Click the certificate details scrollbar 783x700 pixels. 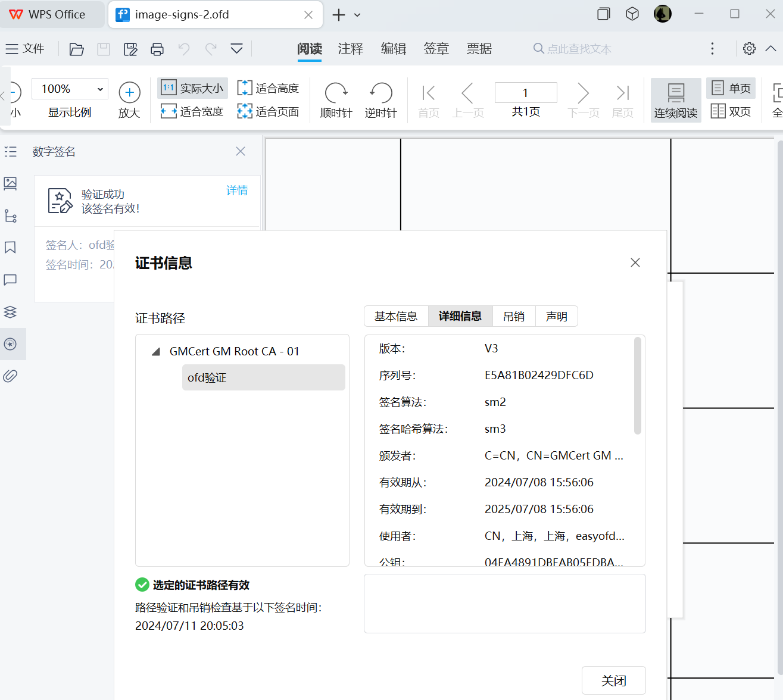pos(638,386)
